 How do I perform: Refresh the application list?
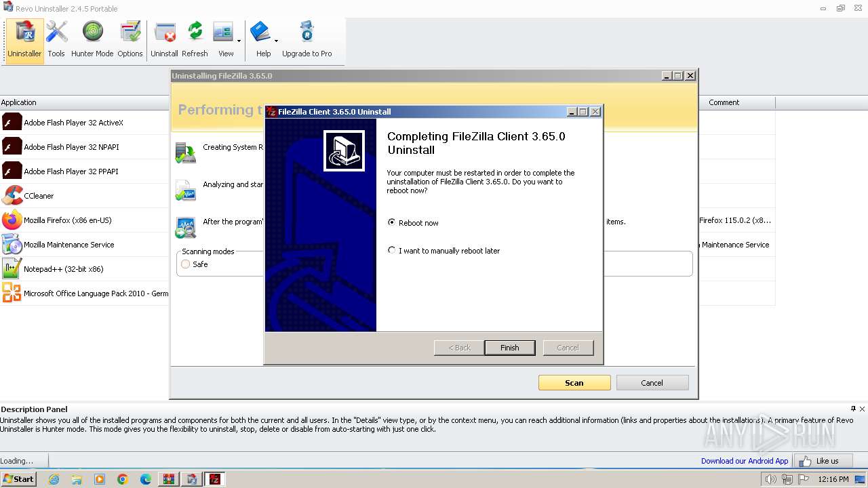point(195,41)
